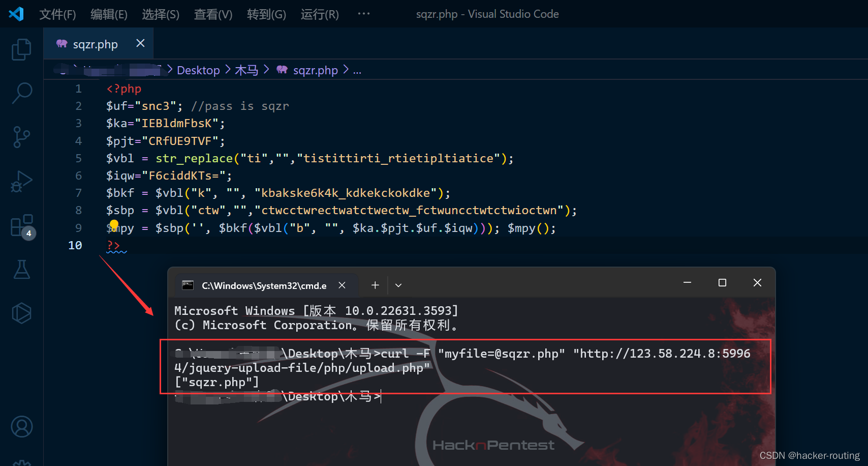Open the 编辑(E) menu
The height and width of the screenshot is (466, 868).
pyautogui.click(x=109, y=14)
